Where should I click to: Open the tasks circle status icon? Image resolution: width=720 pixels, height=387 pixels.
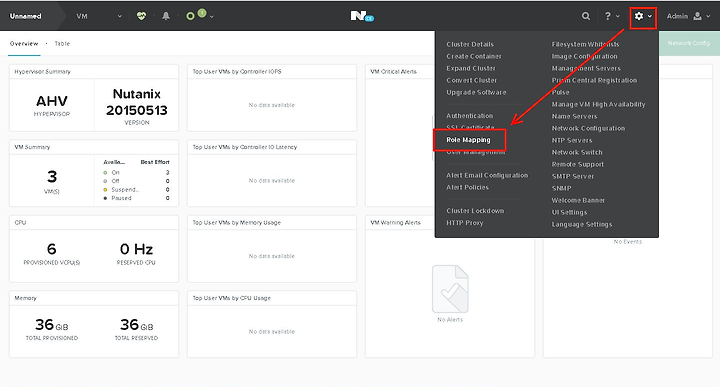point(190,16)
